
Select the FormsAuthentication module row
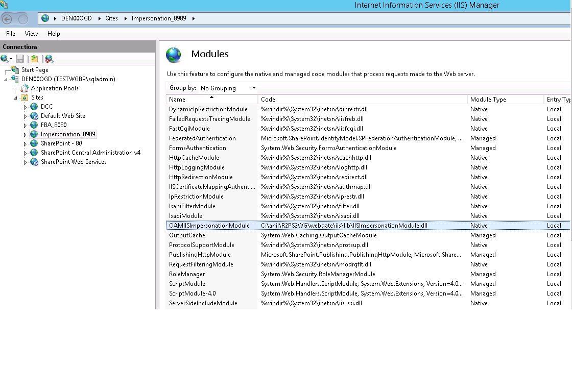368,148
